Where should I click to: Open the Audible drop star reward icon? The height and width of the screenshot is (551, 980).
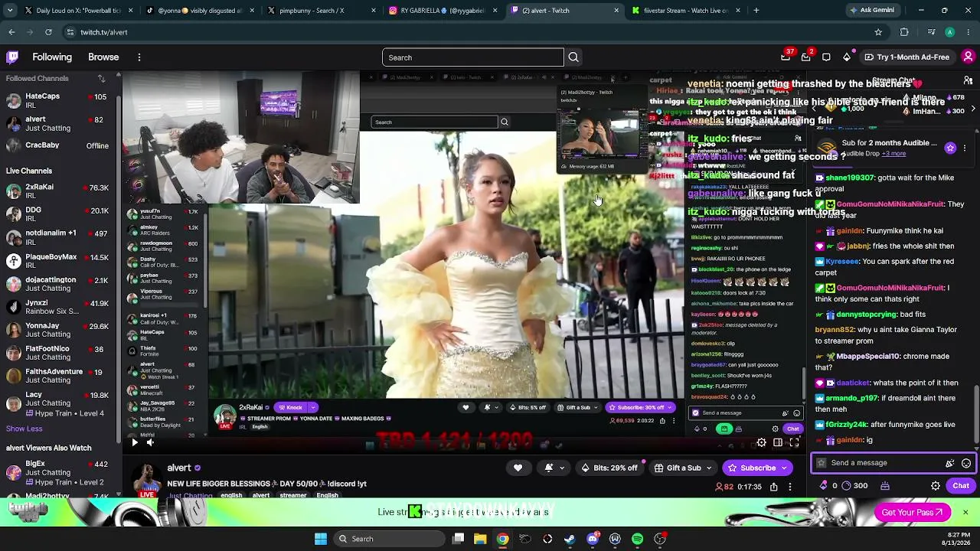[950, 148]
